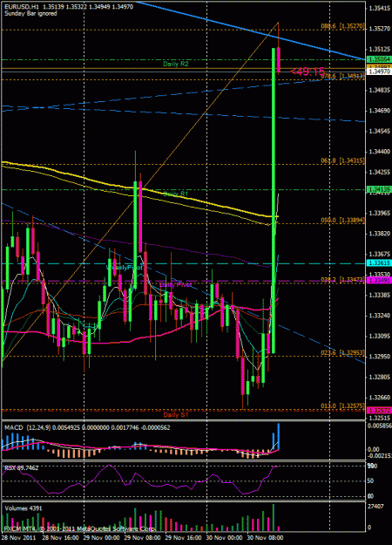Click the 1.34835 price axis value
Viewport: 392px width, 545px height.
click(x=380, y=90)
